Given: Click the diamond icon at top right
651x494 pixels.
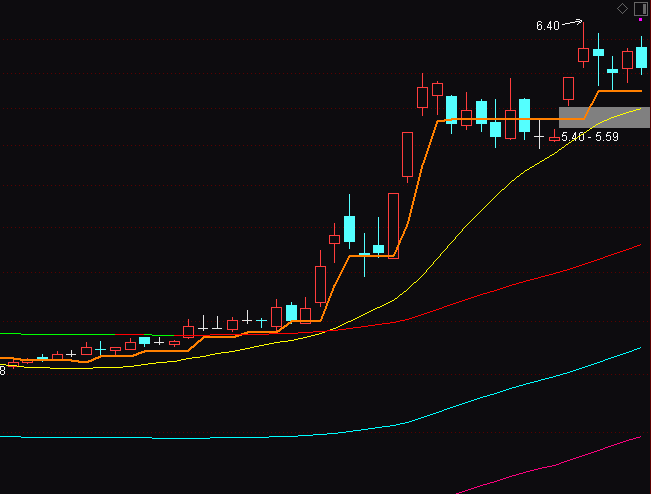Looking at the screenshot, I should pos(622,8).
